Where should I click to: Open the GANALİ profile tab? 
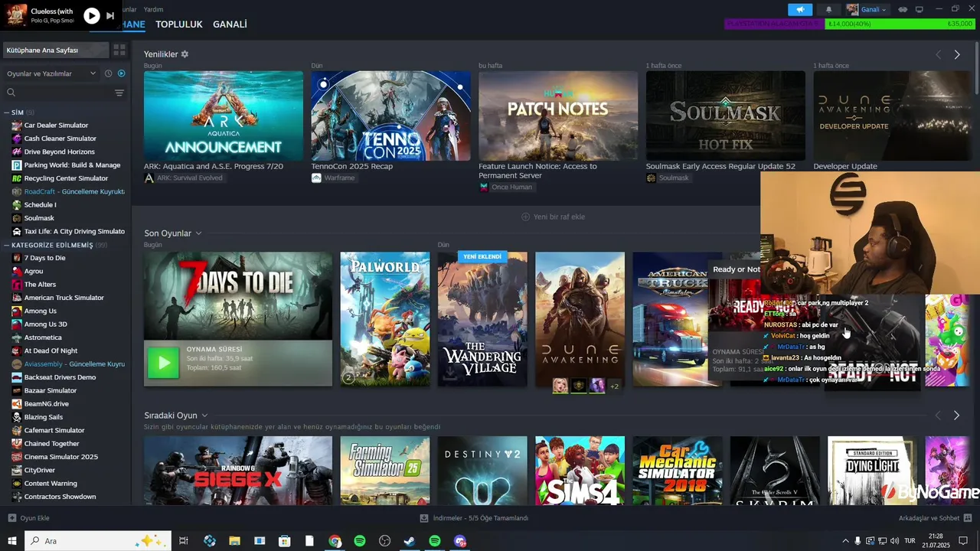pyautogui.click(x=230, y=24)
